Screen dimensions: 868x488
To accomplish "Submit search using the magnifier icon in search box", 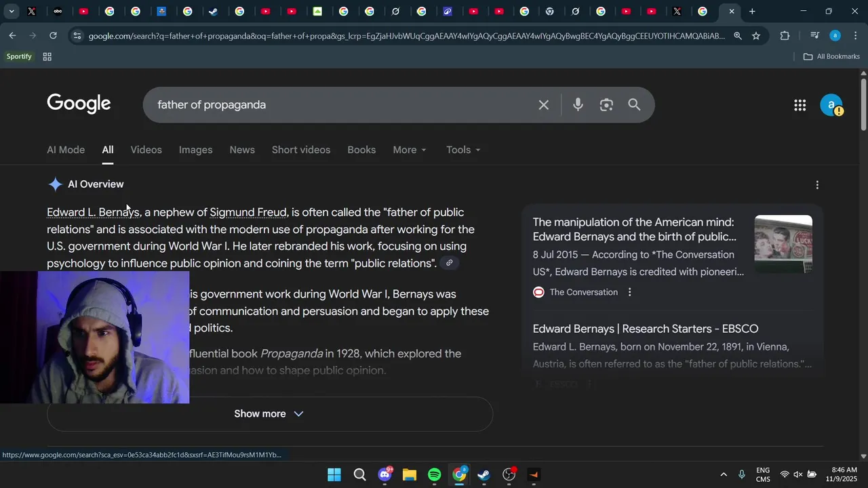I will point(634,105).
